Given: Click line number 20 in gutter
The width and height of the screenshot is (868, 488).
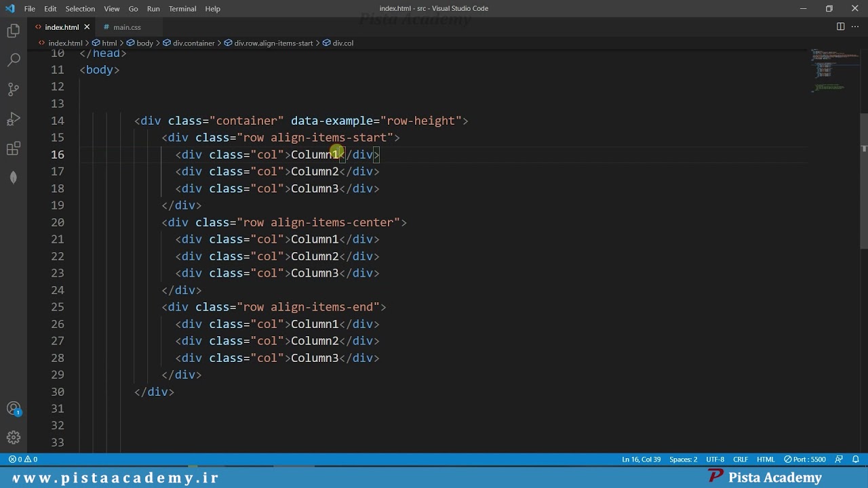Looking at the screenshot, I should pos(58,222).
